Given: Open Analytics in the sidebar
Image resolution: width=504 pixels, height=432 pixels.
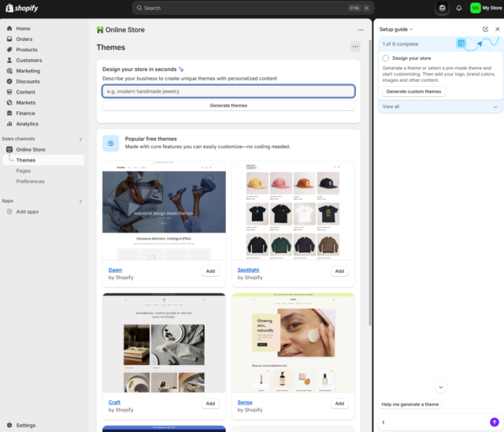Looking at the screenshot, I should coord(27,124).
